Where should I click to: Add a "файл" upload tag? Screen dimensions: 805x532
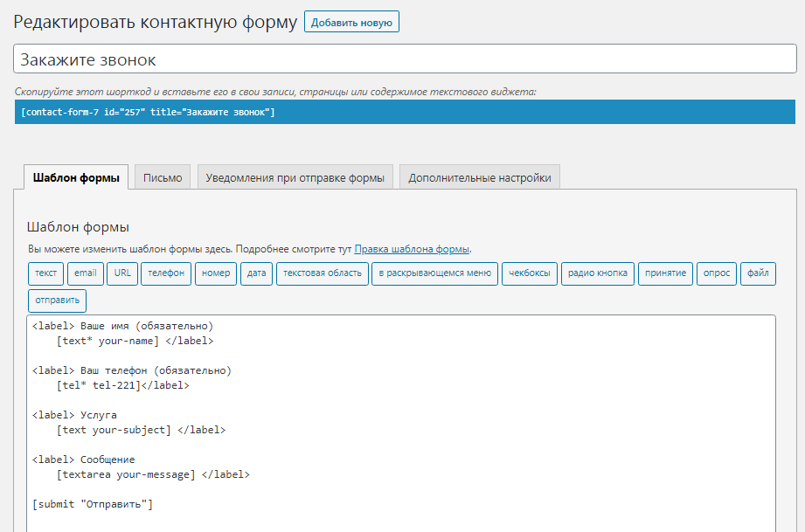coord(758,273)
